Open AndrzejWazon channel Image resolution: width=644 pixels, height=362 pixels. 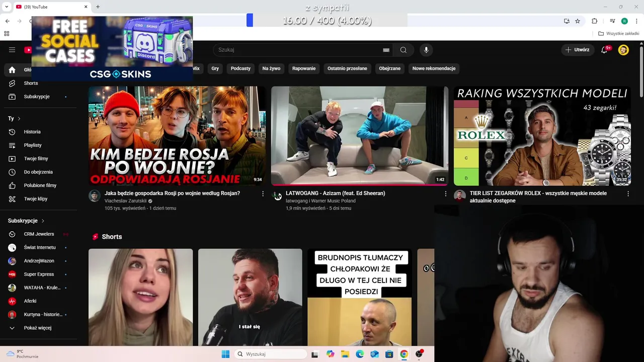tap(38, 261)
